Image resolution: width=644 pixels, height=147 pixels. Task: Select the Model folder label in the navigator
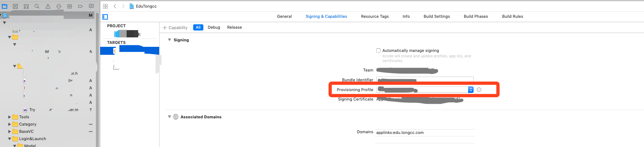click(30, 146)
